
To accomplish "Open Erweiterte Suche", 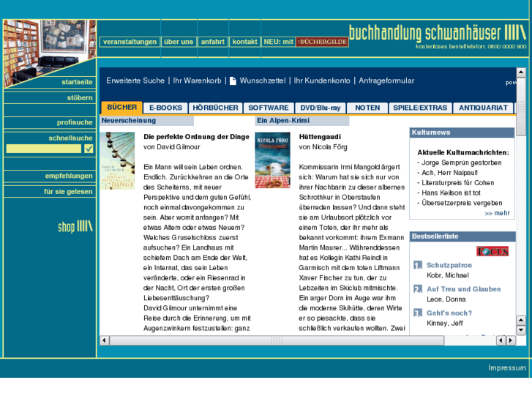I will coord(135,81).
